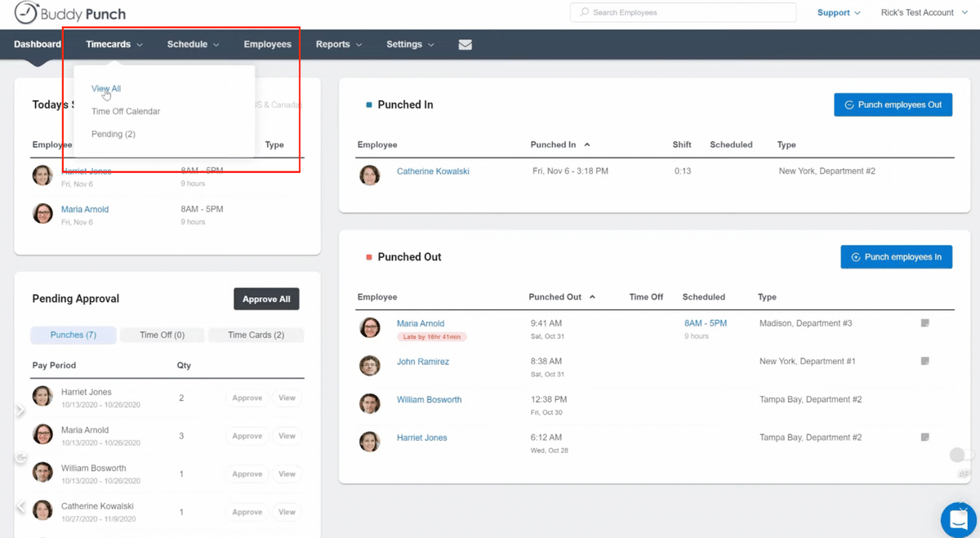The width and height of the screenshot is (980, 538).
Task: Click Harriet Jones avatar in Pending Approval
Action: [x=42, y=396]
